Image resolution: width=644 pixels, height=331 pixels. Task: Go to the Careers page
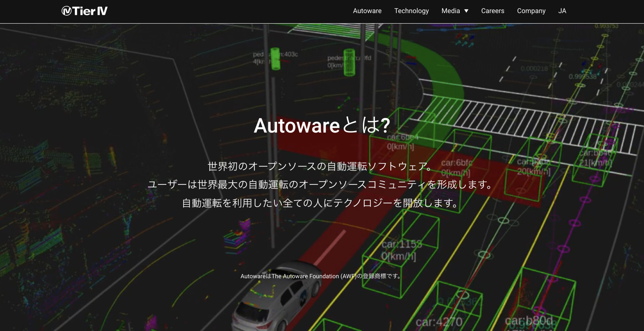point(493,11)
